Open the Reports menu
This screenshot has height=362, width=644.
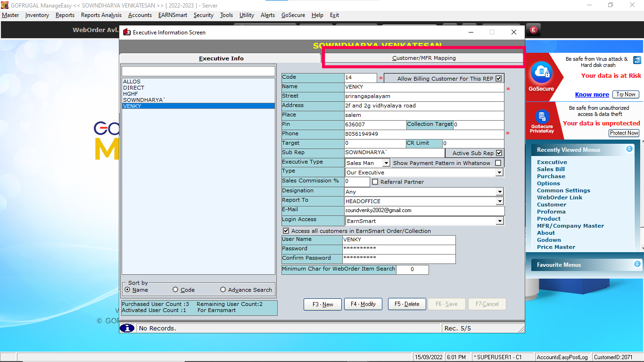[x=65, y=15]
